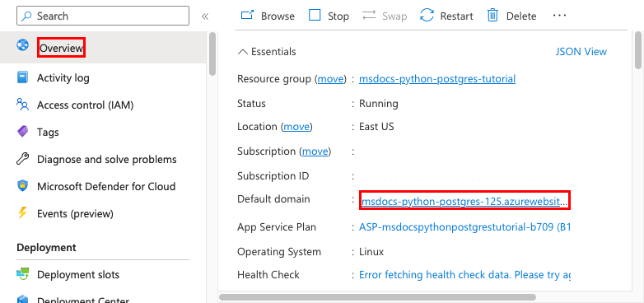Click the JSON View link
Image resolution: width=644 pixels, height=303 pixels.
(x=581, y=52)
